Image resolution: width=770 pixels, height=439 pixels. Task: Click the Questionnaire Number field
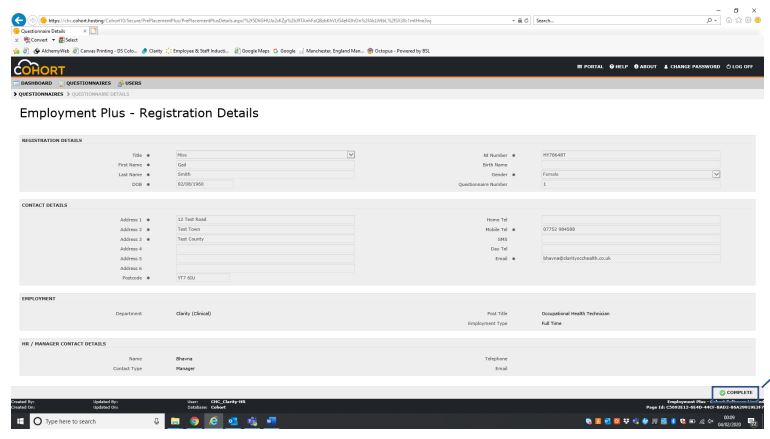click(631, 185)
